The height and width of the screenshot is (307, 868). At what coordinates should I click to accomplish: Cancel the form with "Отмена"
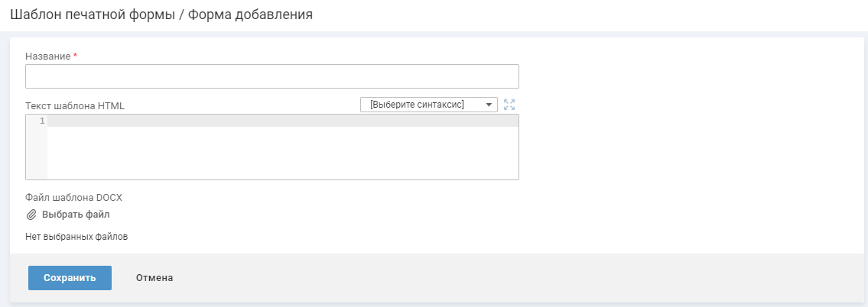(154, 278)
